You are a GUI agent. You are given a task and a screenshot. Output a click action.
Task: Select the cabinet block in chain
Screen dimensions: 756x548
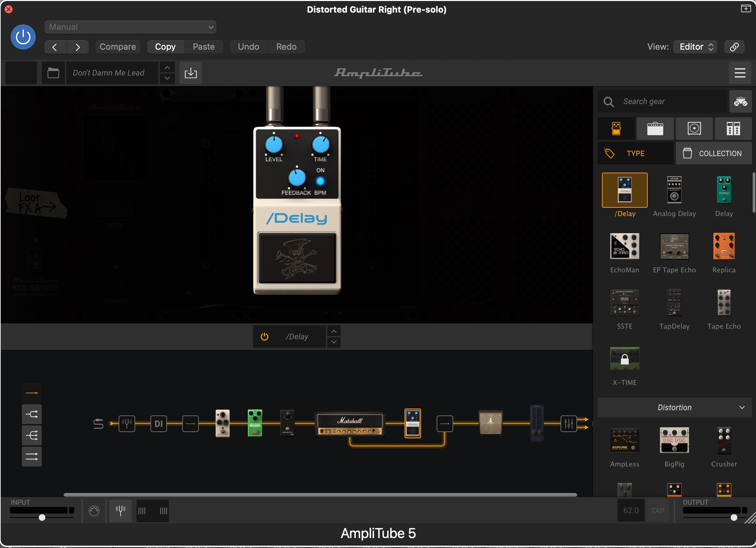(x=491, y=423)
